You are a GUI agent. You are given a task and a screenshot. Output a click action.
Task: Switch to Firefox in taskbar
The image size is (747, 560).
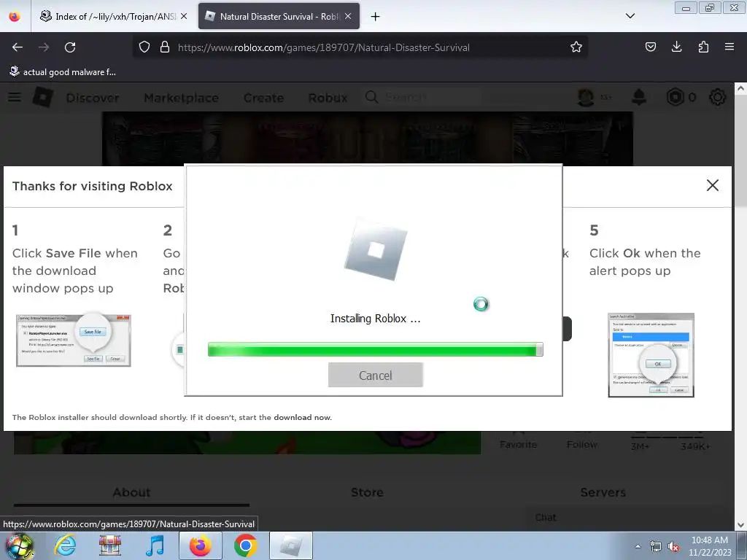(200, 545)
